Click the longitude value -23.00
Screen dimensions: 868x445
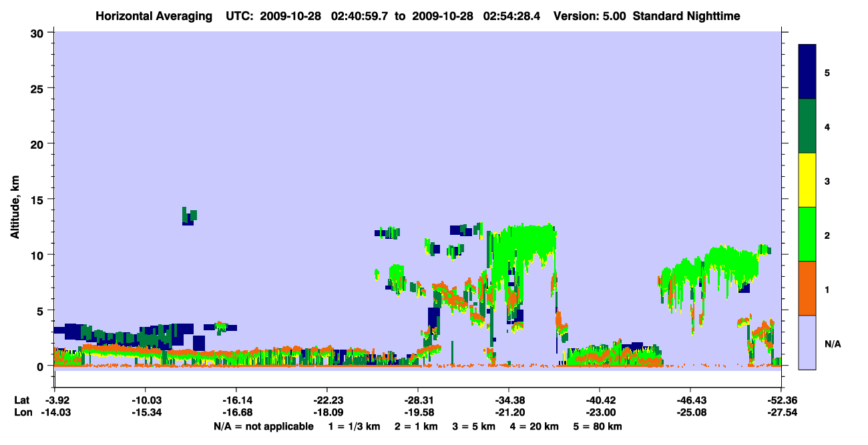tap(600, 413)
